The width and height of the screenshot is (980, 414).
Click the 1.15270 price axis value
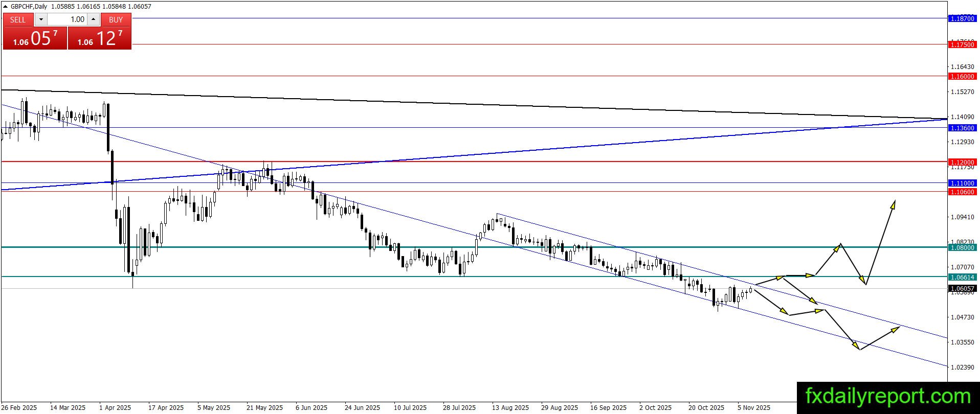point(962,92)
